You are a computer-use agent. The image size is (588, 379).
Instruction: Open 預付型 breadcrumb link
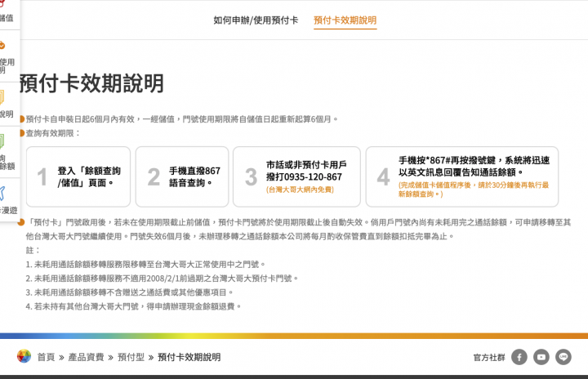point(131,357)
